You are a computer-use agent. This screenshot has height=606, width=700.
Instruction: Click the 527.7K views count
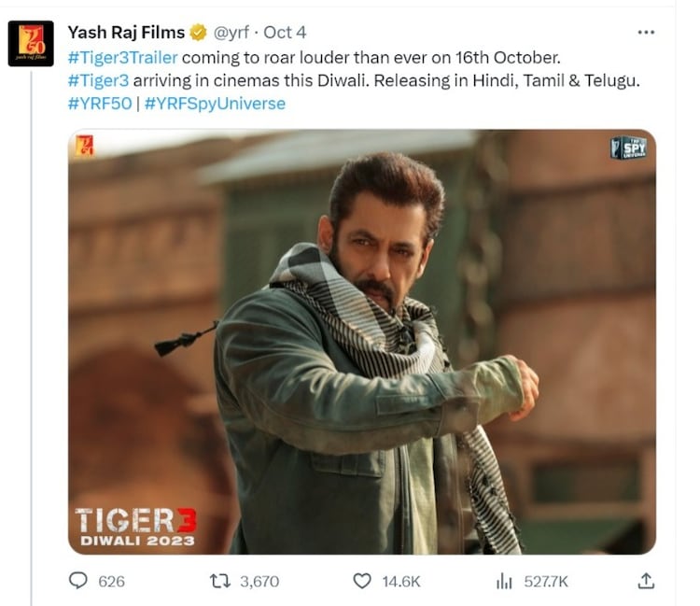(545, 581)
